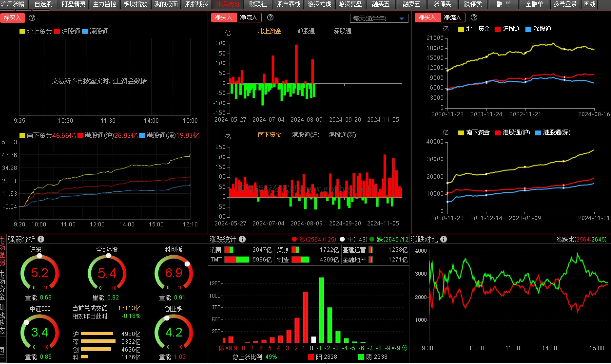Select 港股通(沪) bar chart tab
This screenshot has width=611, height=364.
[306, 135]
